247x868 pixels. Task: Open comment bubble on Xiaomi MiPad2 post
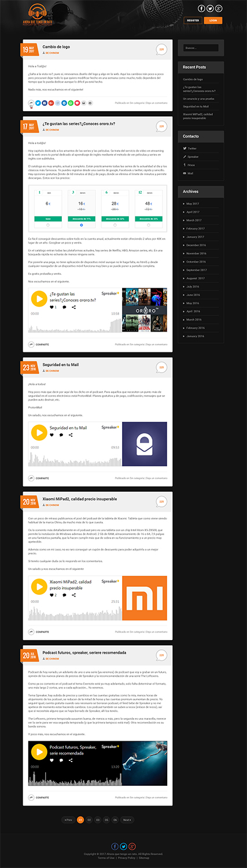(161, 502)
